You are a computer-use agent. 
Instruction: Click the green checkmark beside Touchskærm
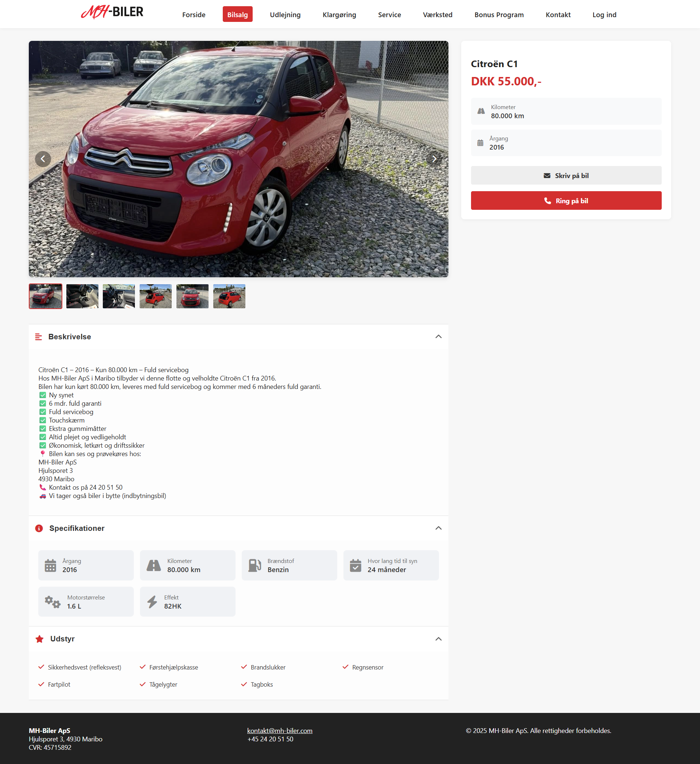point(43,420)
